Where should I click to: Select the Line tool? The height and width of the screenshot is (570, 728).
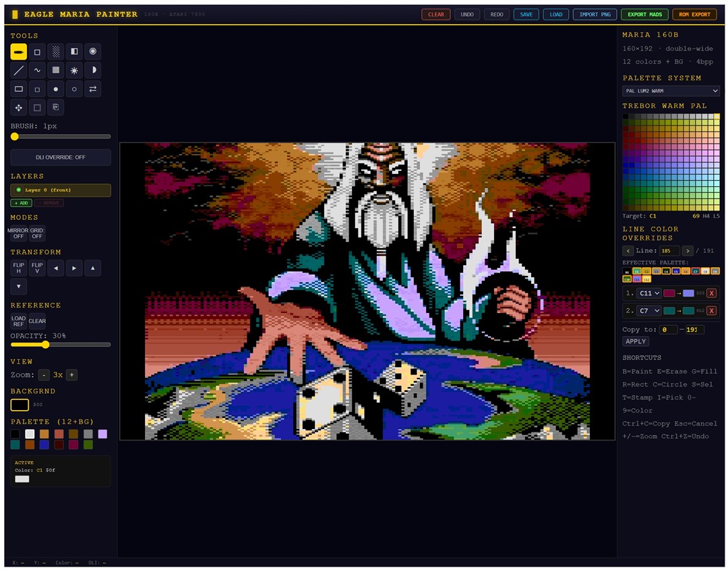19,69
